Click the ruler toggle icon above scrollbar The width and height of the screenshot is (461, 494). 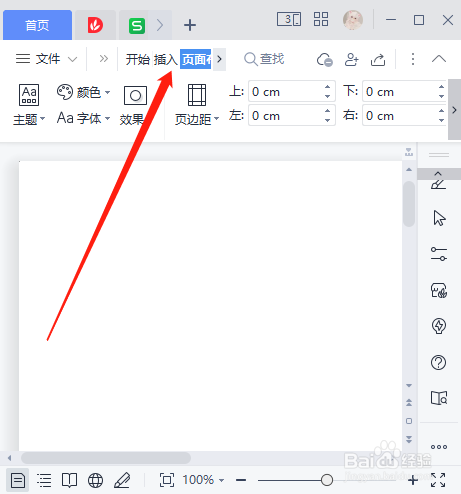pyautogui.click(x=409, y=152)
